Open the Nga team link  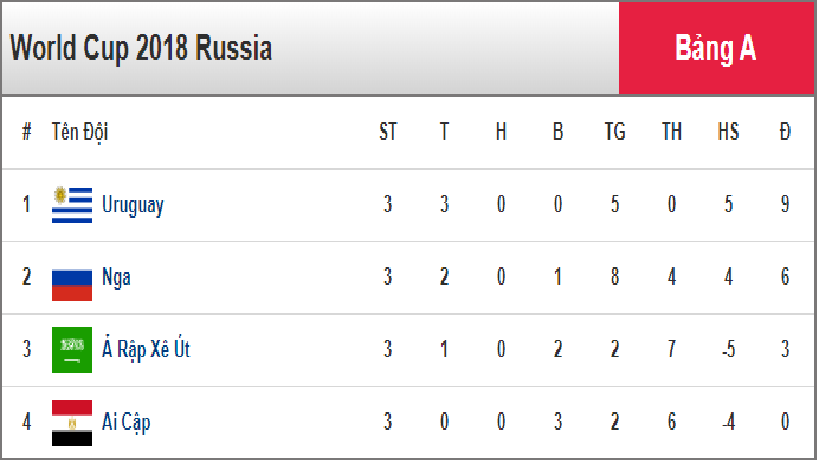pos(116,277)
